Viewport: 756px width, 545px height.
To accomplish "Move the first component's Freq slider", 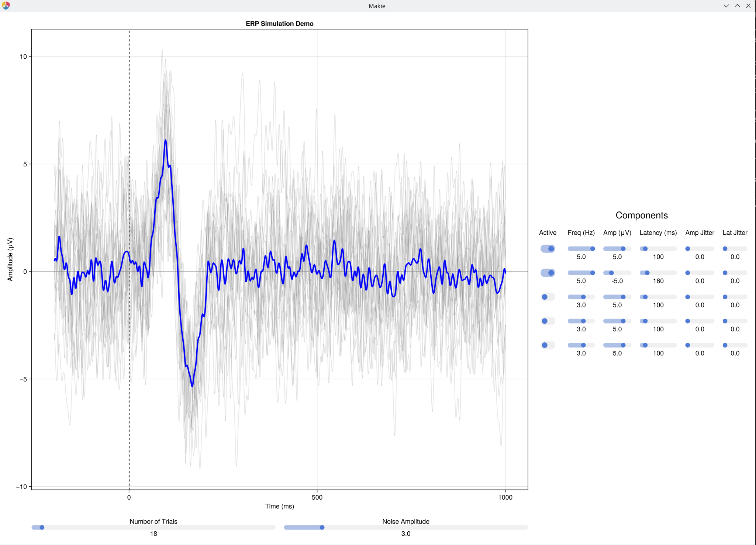I will pyautogui.click(x=592, y=248).
